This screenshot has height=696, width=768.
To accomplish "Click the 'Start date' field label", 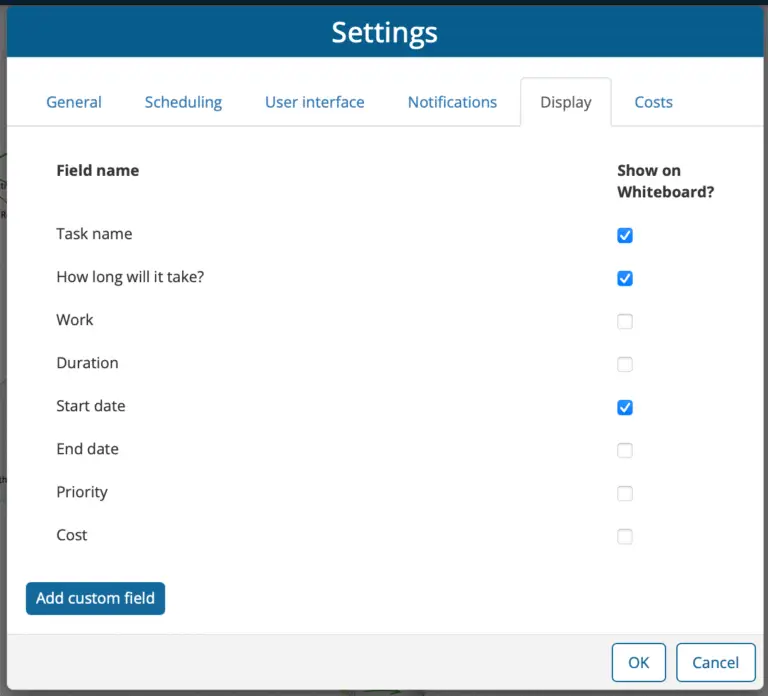I will click(91, 406).
